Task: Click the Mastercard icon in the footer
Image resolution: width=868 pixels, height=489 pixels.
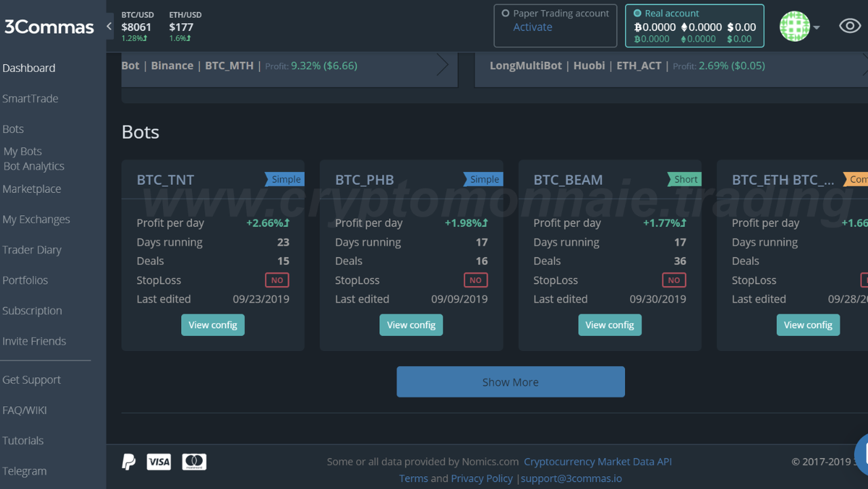Action: point(194,462)
